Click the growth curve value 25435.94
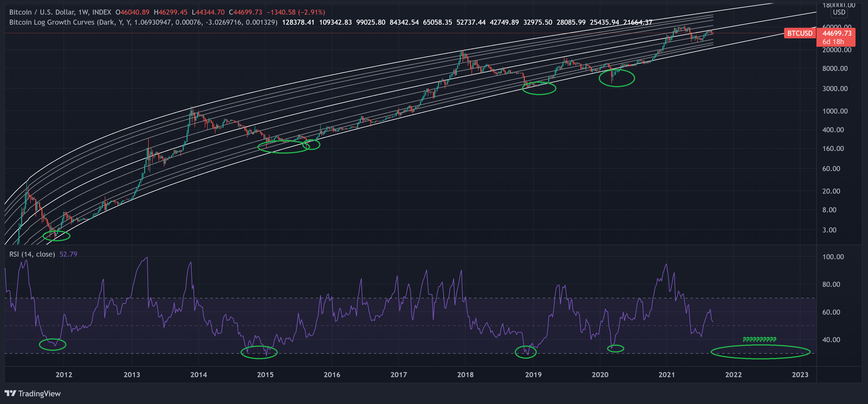This screenshot has width=868, height=404. point(604,22)
